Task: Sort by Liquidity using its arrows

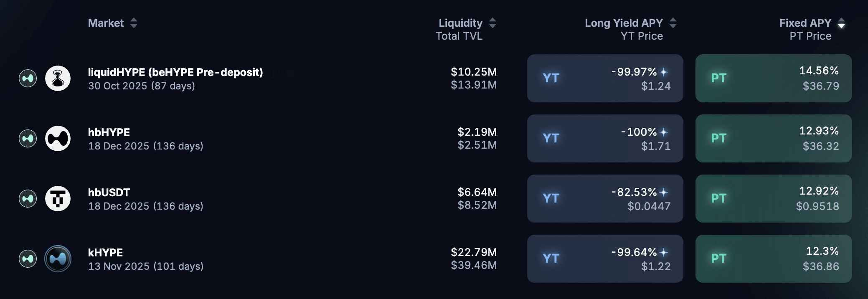Action: [x=492, y=23]
